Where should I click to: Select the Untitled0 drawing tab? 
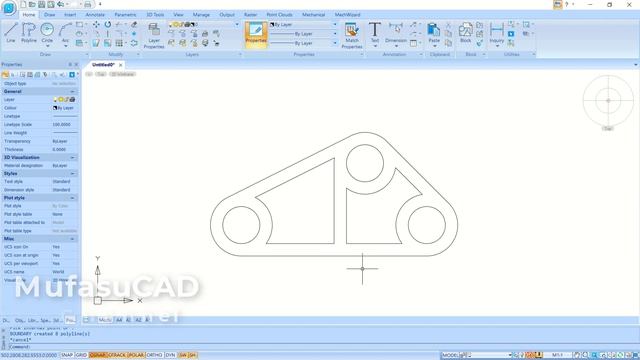(x=103, y=65)
